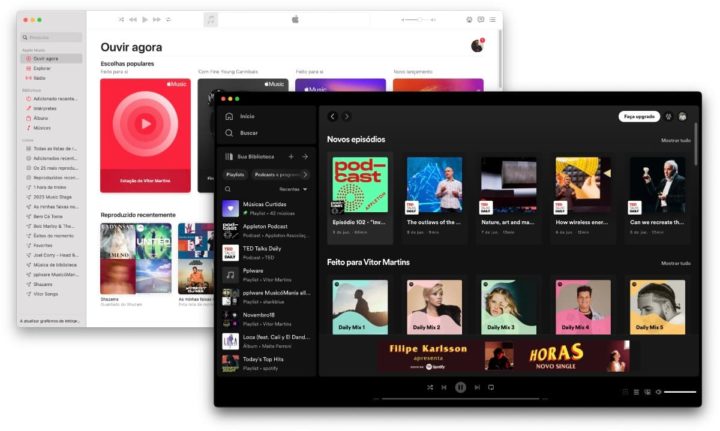Open Spotify user profile avatar
Viewport: 720px width, 431px height.
tap(683, 117)
